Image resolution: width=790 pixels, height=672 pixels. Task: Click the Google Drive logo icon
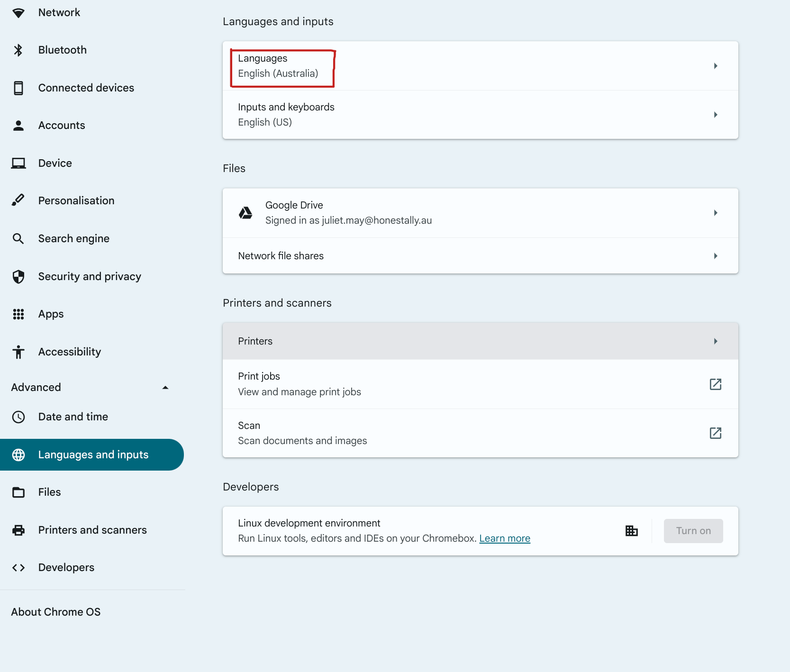coord(245,213)
